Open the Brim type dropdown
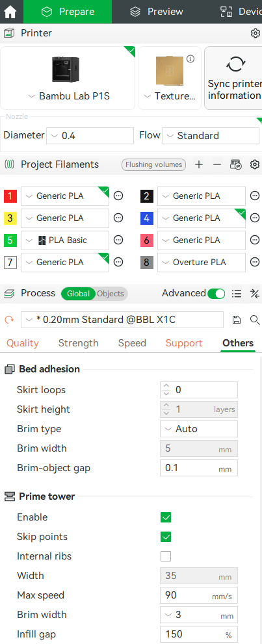The height and width of the screenshot is (644, 262). tap(199, 429)
